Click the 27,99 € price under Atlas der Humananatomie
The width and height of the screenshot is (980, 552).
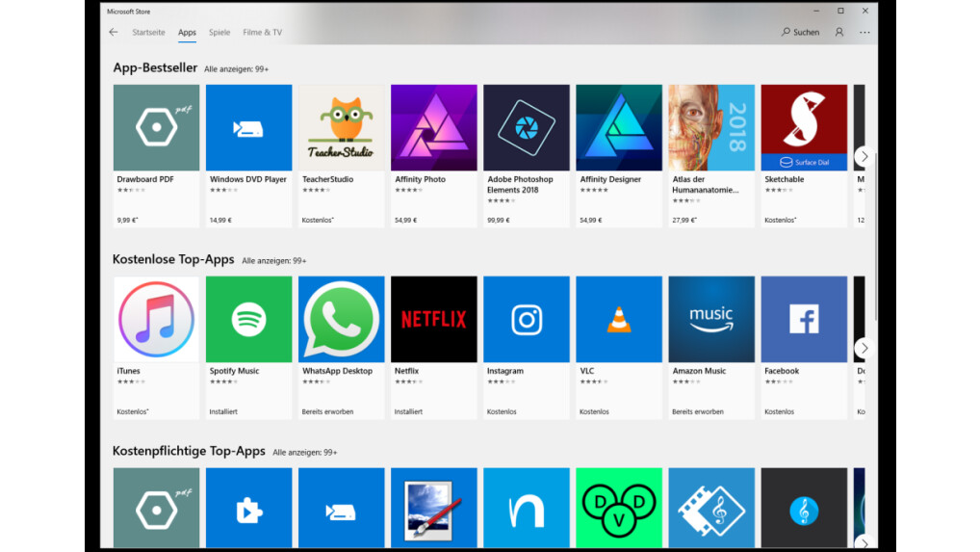[x=684, y=220]
